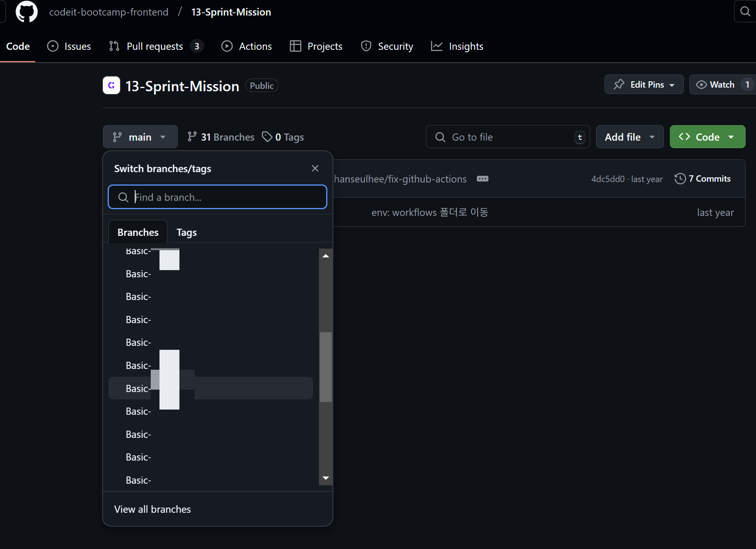This screenshot has height=549, width=756.
Task: Open the Add file dropdown
Action: pyautogui.click(x=630, y=137)
